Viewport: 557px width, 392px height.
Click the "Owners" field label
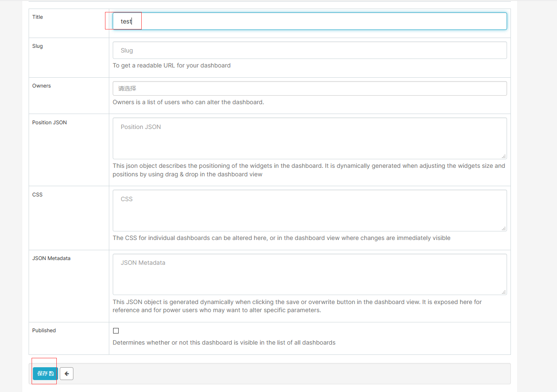point(41,86)
